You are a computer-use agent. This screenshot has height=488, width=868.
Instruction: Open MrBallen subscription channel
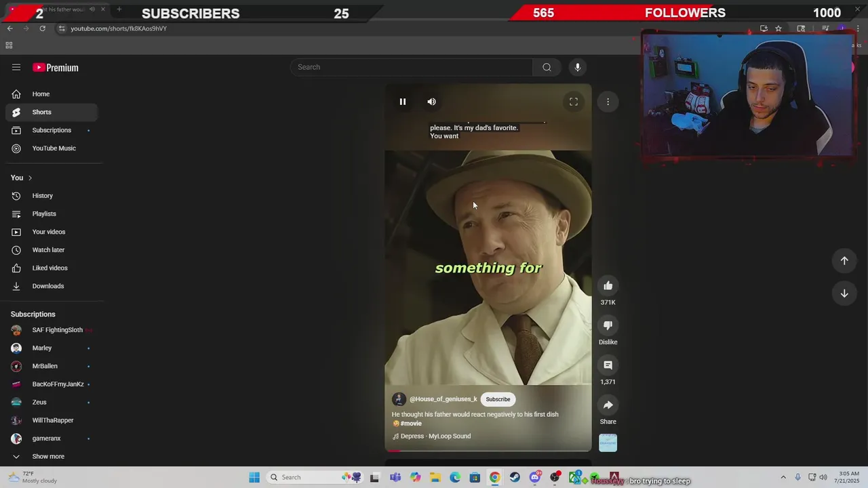[x=52, y=366]
